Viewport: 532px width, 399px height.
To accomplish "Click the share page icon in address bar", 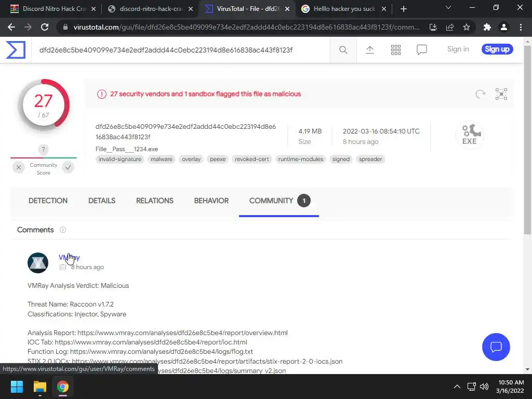I will [x=450, y=27].
